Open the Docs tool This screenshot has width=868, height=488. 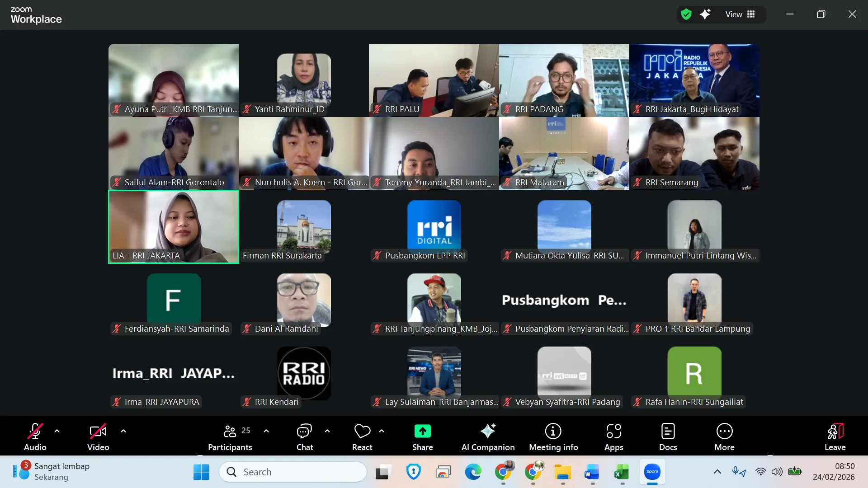668,436
